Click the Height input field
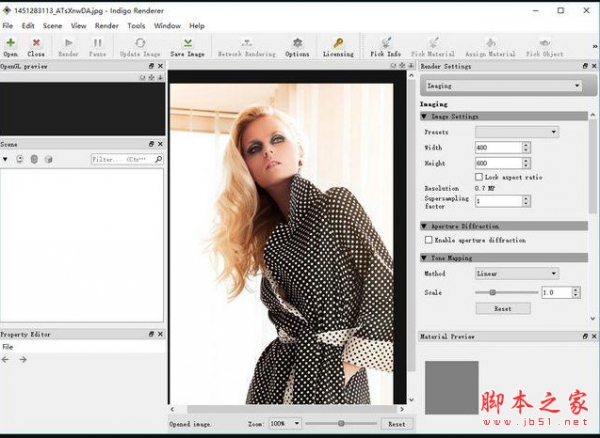 (x=498, y=163)
